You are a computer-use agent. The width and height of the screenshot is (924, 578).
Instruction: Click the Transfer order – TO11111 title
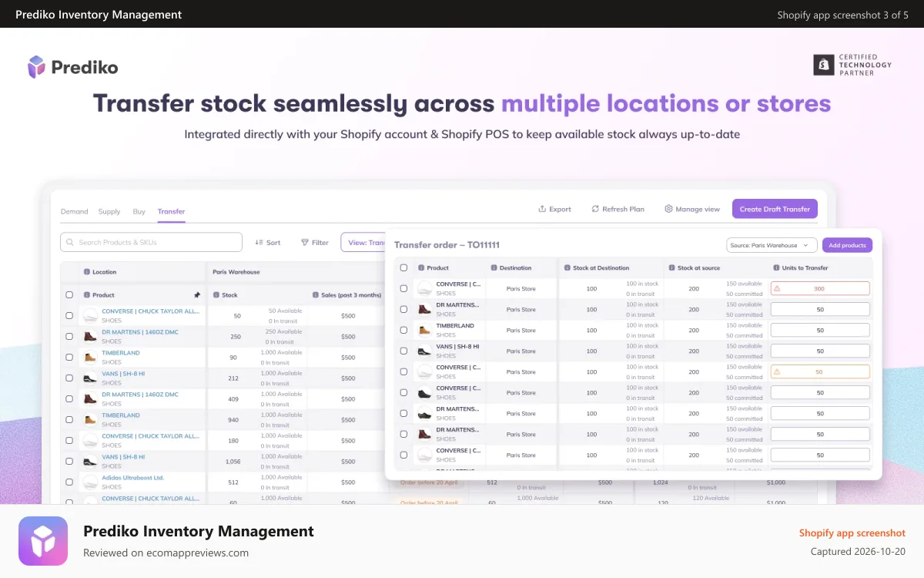click(x=447, y=245)
